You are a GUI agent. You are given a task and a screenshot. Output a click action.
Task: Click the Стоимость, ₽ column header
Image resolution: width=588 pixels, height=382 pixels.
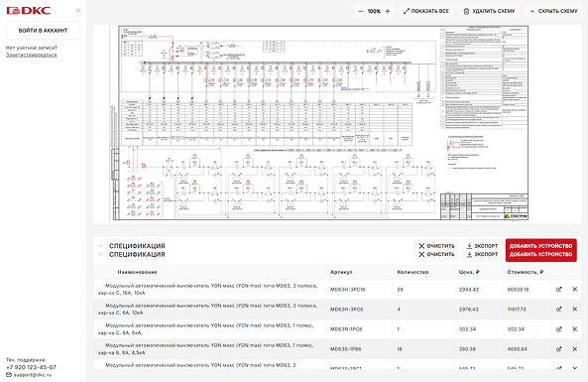[526, 272]
